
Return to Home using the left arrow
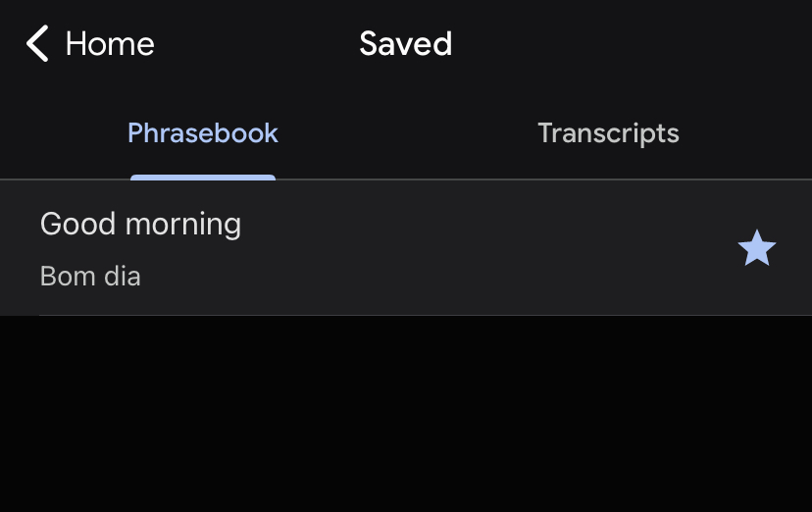[x=37, y=44]
